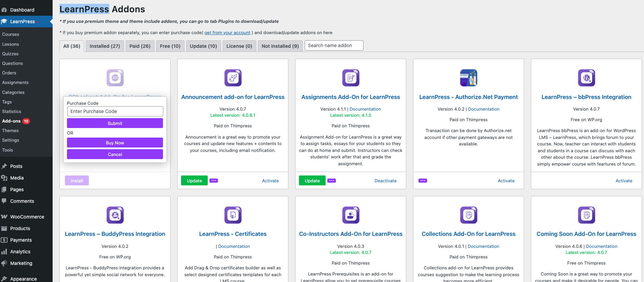Update the Announcement add-on
The image size is (644, 282).
click(x=194, y=181)
